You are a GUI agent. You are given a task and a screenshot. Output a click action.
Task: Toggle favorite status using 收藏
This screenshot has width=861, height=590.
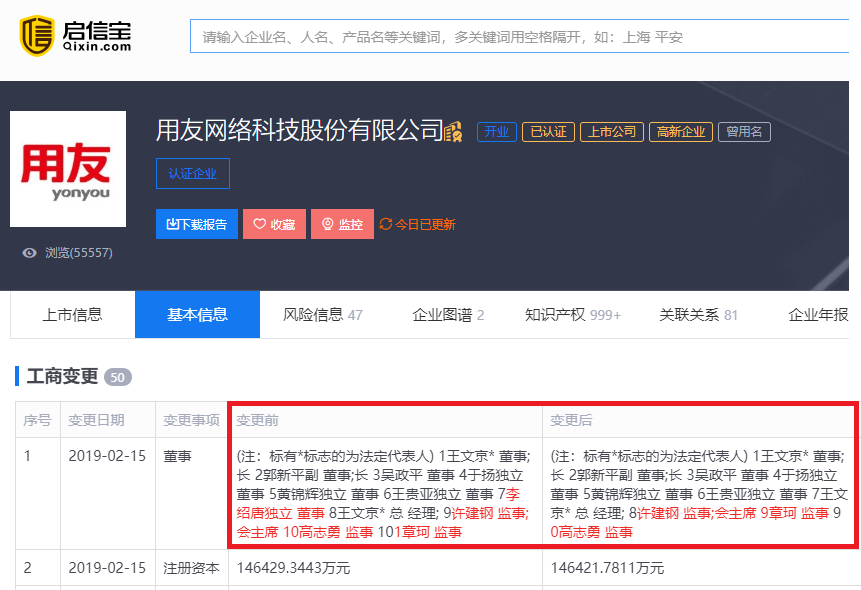click(274, 223)
